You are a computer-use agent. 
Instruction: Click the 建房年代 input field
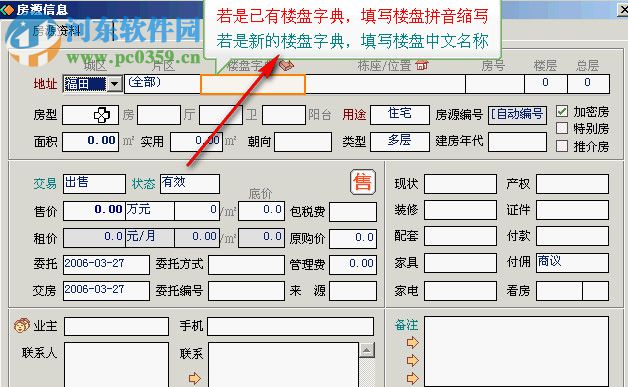click(517, 142)
